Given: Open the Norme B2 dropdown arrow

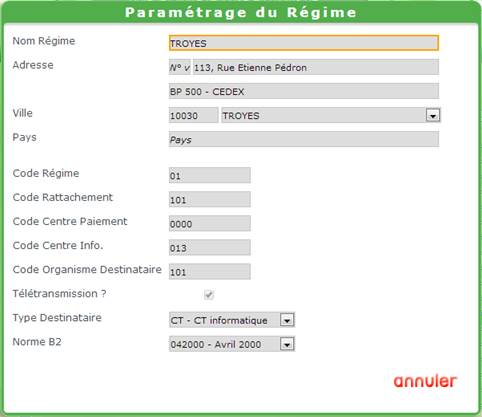Looking at the screenshot, I should click(287, 344).
